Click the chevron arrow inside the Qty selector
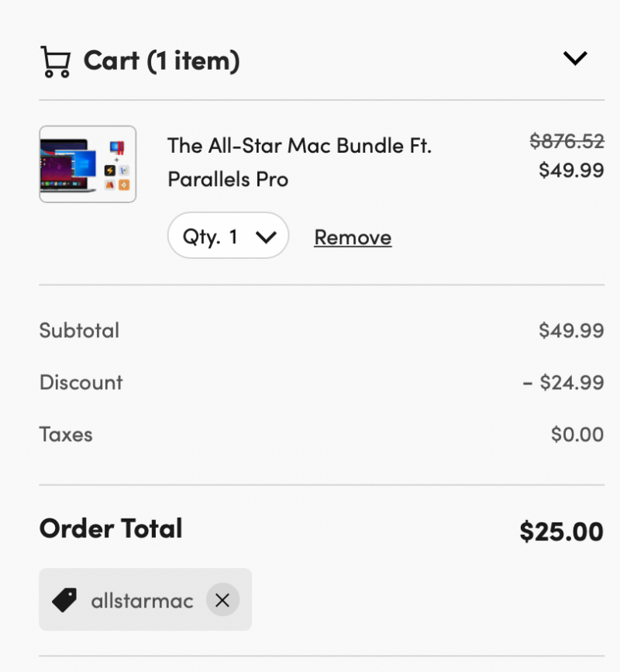 [x=266, y=237]
